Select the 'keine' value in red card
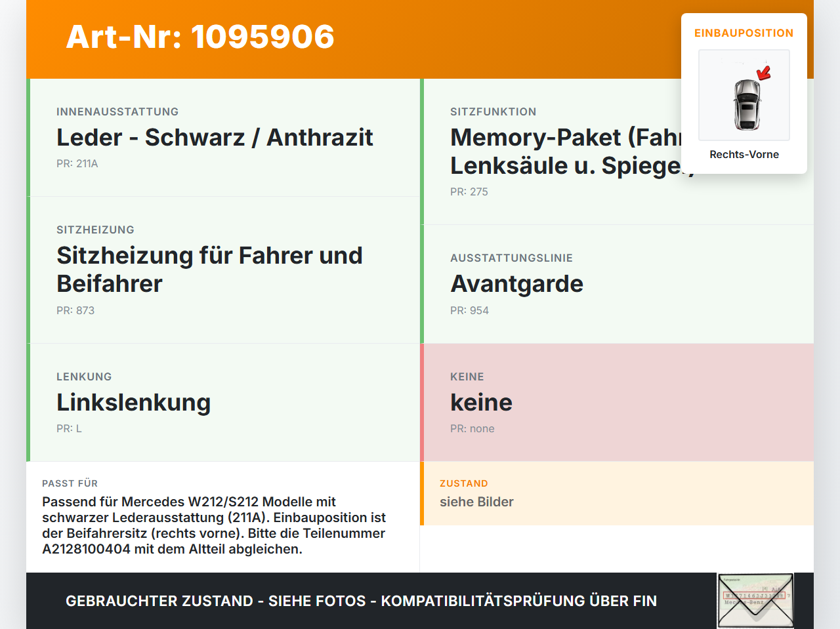This screenshot has height=629, width=840. click(481, 402)
